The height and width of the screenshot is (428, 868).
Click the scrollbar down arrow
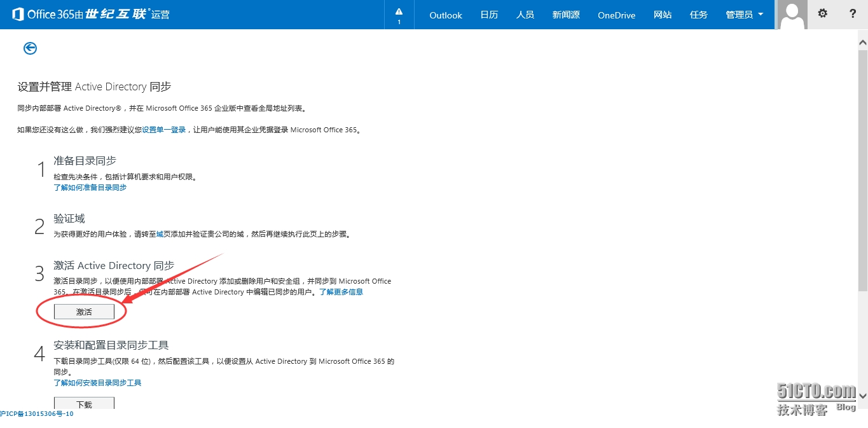pos(862,396)
